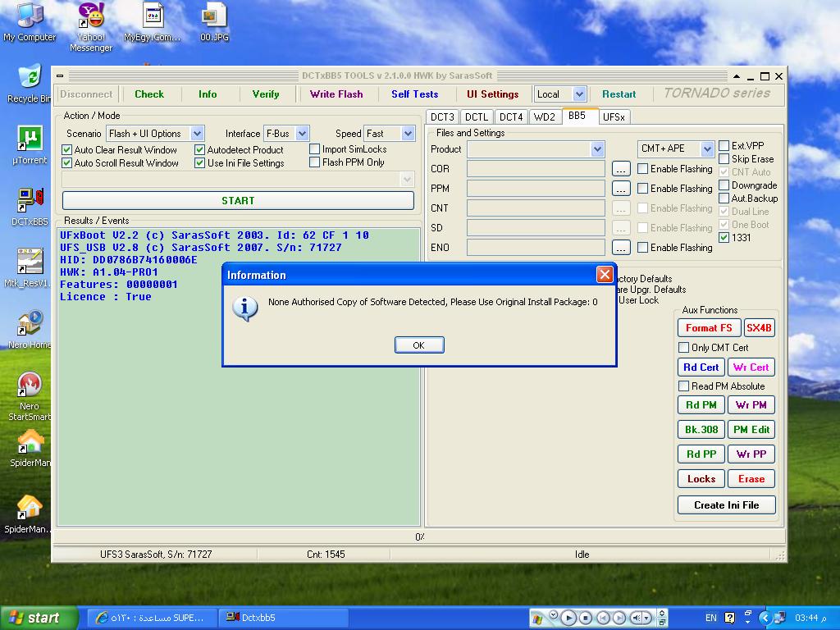Click the COR file browse button
The width and height of the screenshot is (840, 630).
[x=620, y=169]
